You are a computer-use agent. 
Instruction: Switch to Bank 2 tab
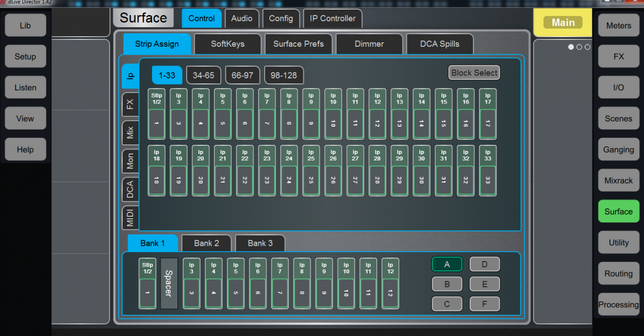pyautogui.click(x=207, y=243)
